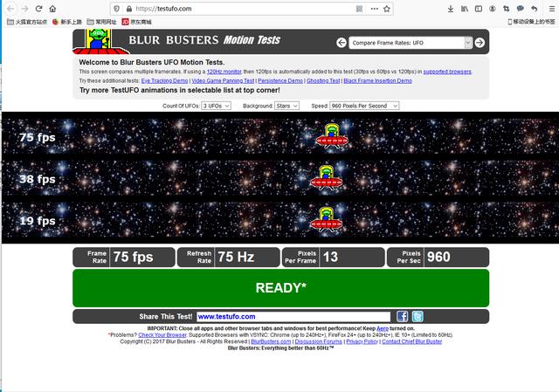The width and height of the screenshot is (559, 392).
Task: Click the Check Your Browser link
Action: (162, 335)
